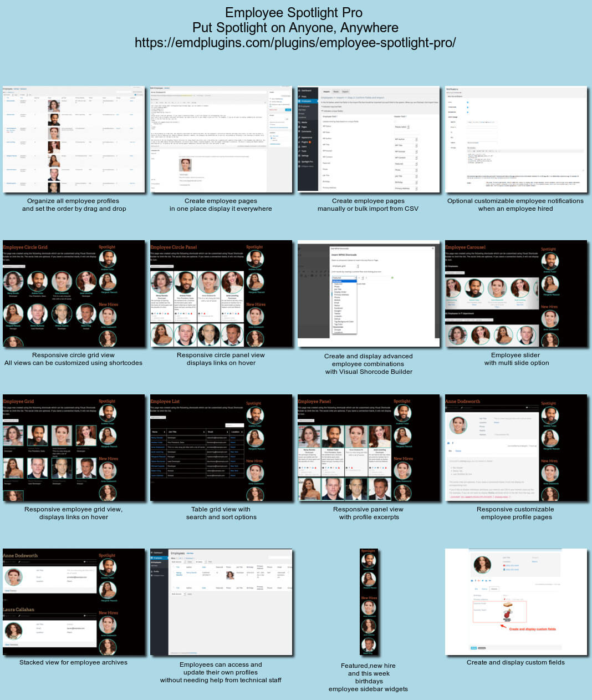Select the Export tab in the CSV import screenshot
The image size is (592, 700).
coord(345,92)
